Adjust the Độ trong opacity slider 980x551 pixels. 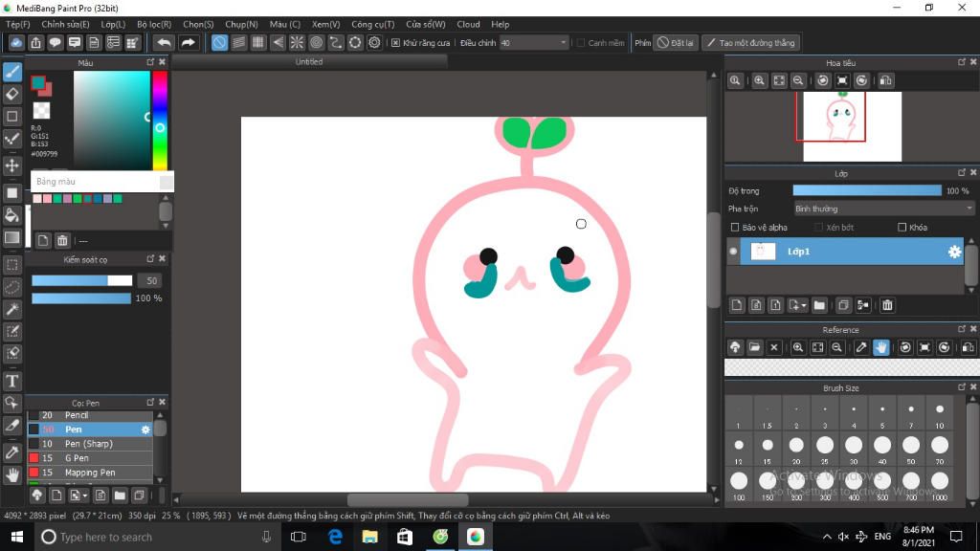point(867,190)
